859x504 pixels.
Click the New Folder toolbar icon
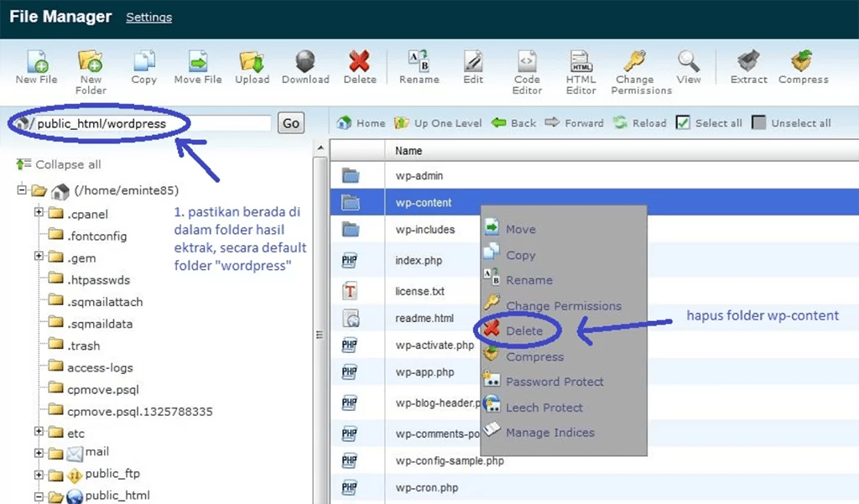click(91, 61)
